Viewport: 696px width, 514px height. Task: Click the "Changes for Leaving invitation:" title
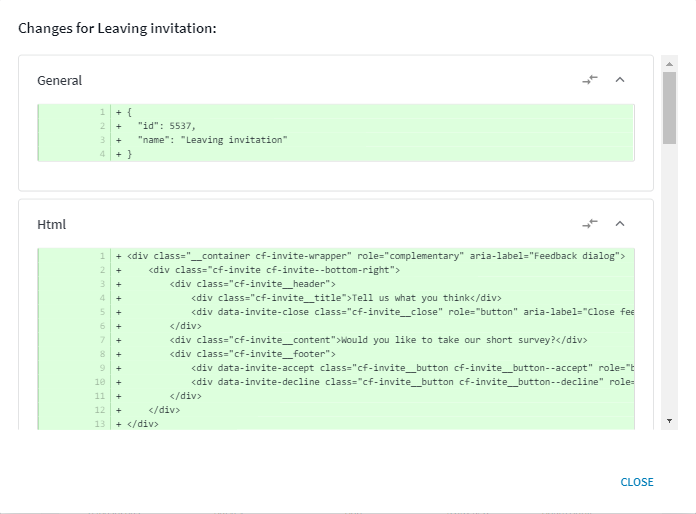pyautogui.click(x=117, y=28)
